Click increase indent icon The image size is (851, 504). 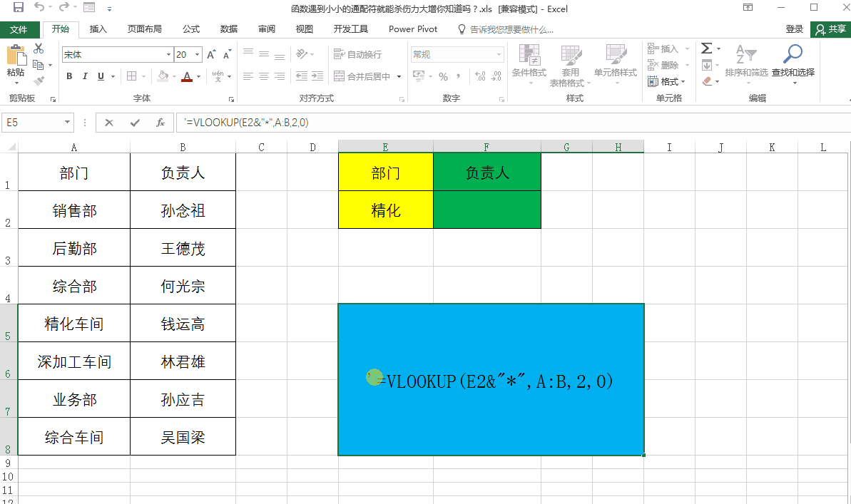(x=317, y=76)
